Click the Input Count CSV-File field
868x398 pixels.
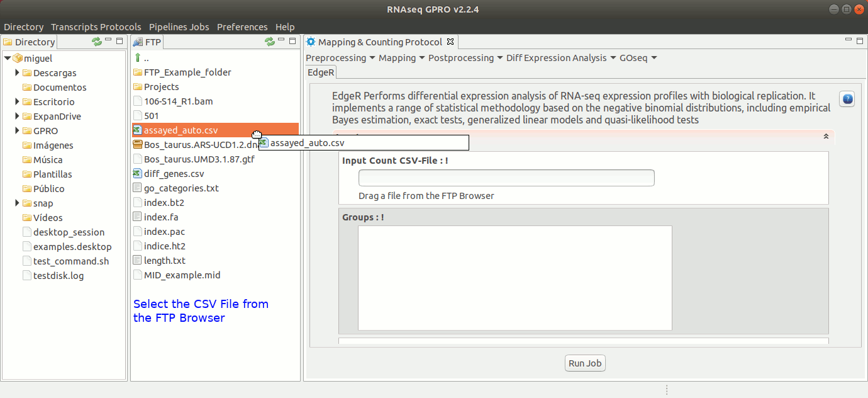[x=506, y=178]
